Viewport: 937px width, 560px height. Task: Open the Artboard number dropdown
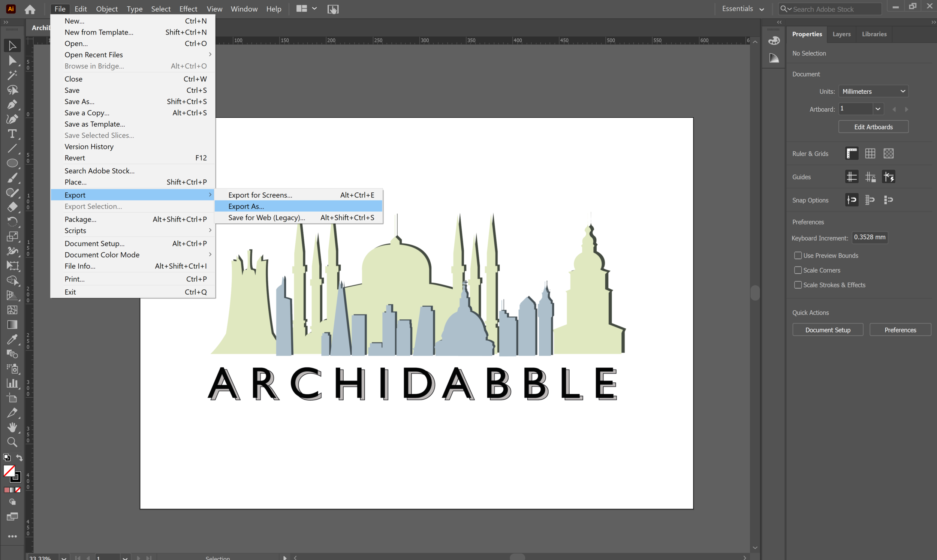[878, 109]
